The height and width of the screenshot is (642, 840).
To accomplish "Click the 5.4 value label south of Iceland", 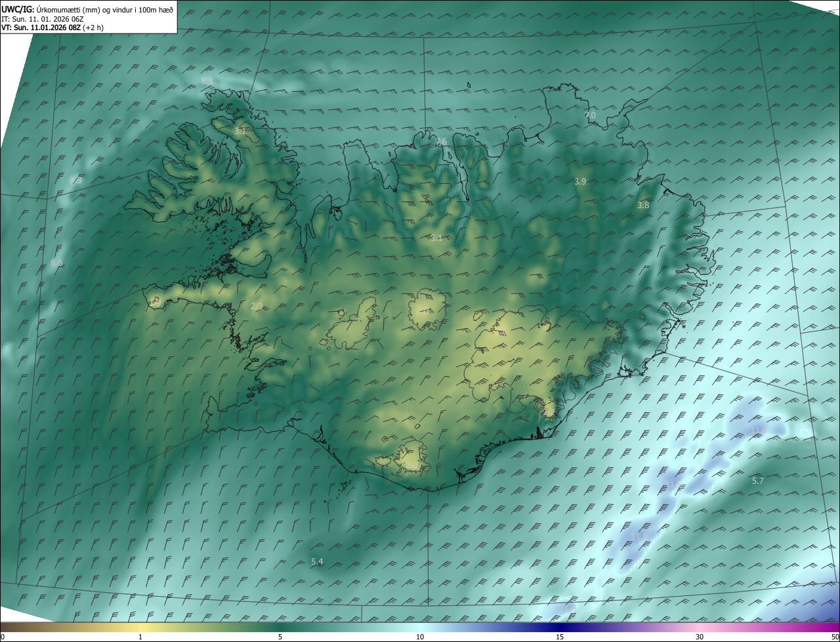I will (317, 561).
